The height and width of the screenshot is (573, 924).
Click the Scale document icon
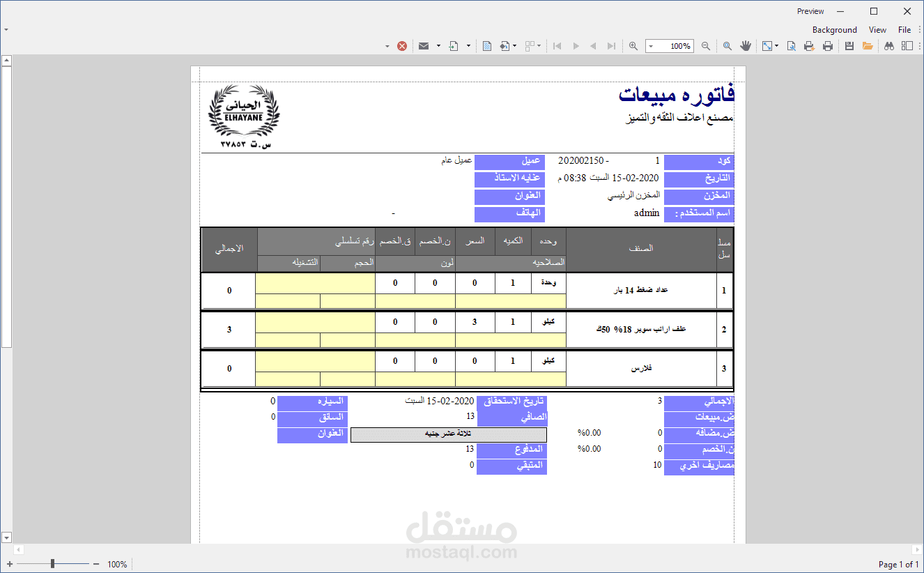[767, 46]
